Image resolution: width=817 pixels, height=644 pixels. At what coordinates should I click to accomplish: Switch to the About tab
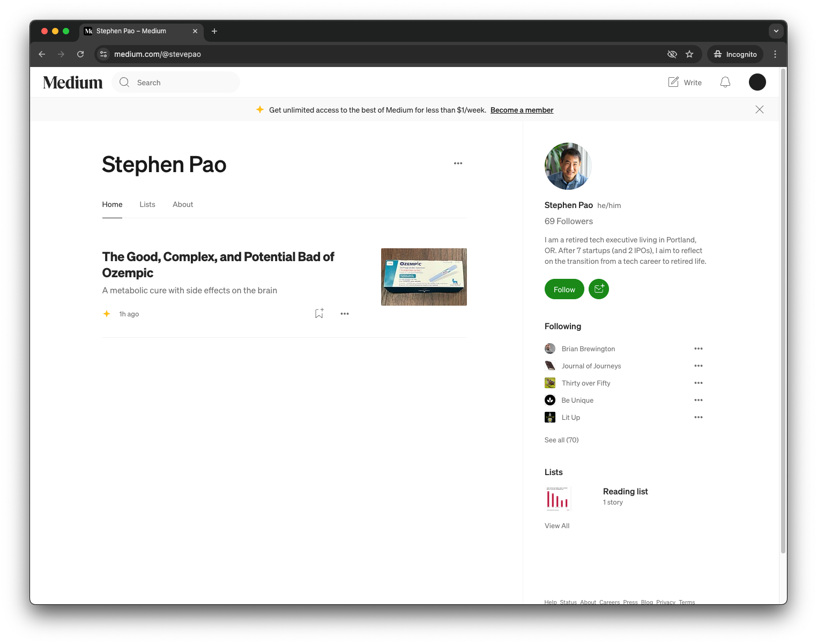183,204
